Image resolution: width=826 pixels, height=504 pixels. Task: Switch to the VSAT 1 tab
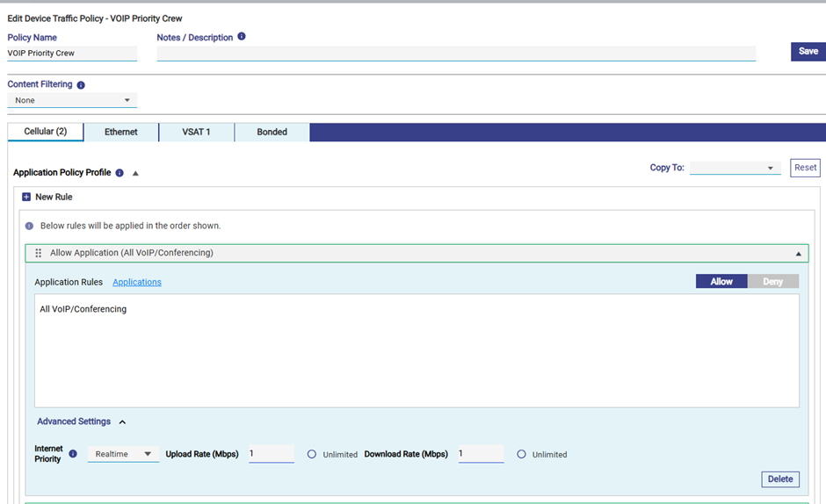click(x=196, y=132)
